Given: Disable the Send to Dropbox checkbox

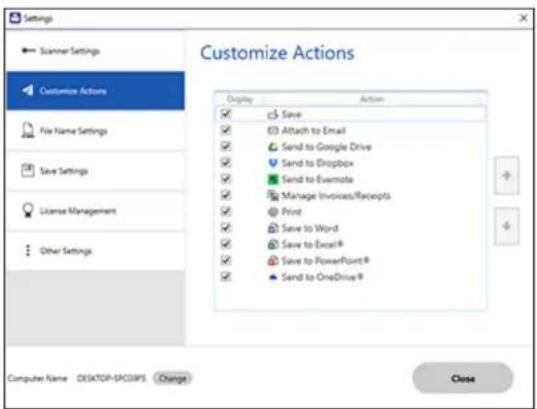Looking at the screenshot, I should click(226, 163).
